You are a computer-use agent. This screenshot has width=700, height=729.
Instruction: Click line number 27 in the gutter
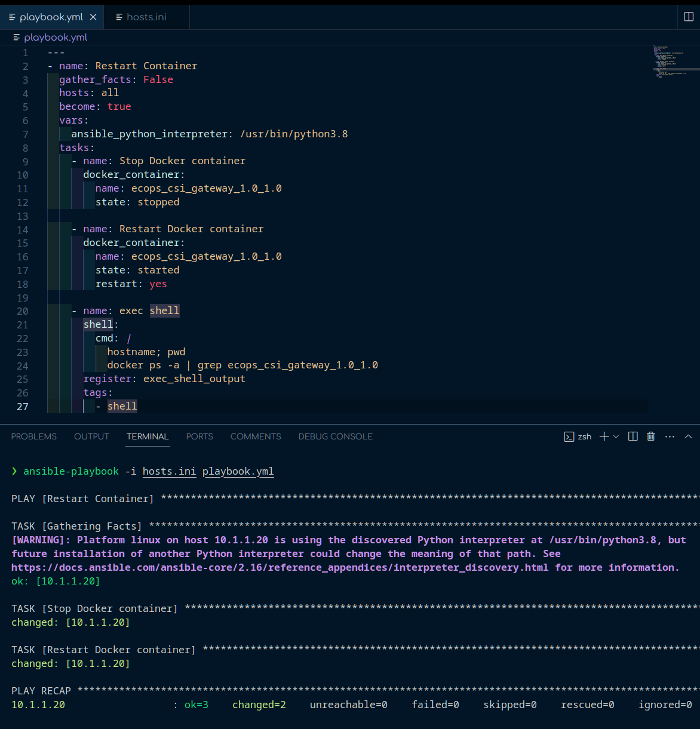click(23, 407)
